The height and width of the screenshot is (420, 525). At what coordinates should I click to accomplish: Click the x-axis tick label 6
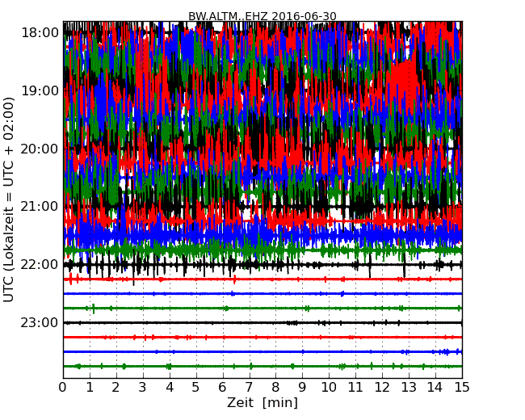pos(223,387)
